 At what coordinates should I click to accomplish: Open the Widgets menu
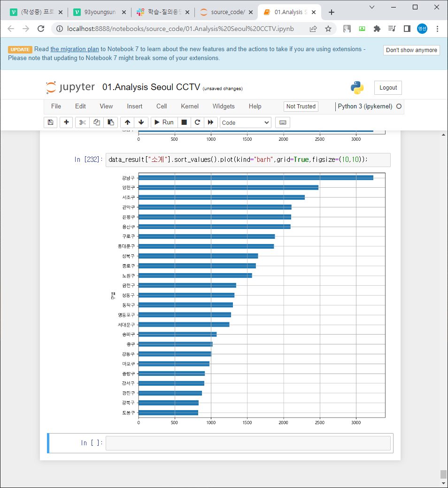click(224, 107)
